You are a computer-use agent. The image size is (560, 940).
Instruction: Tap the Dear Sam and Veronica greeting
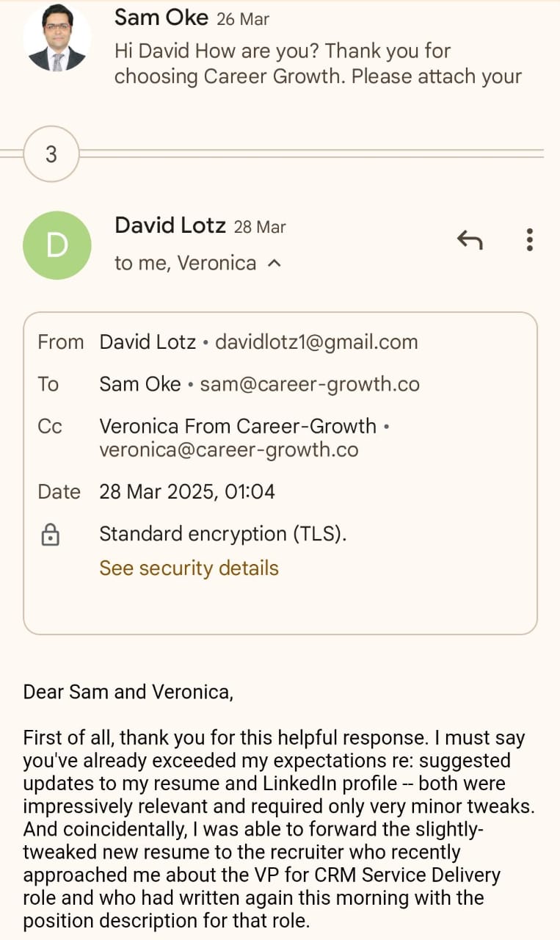[x=128, y=692]
